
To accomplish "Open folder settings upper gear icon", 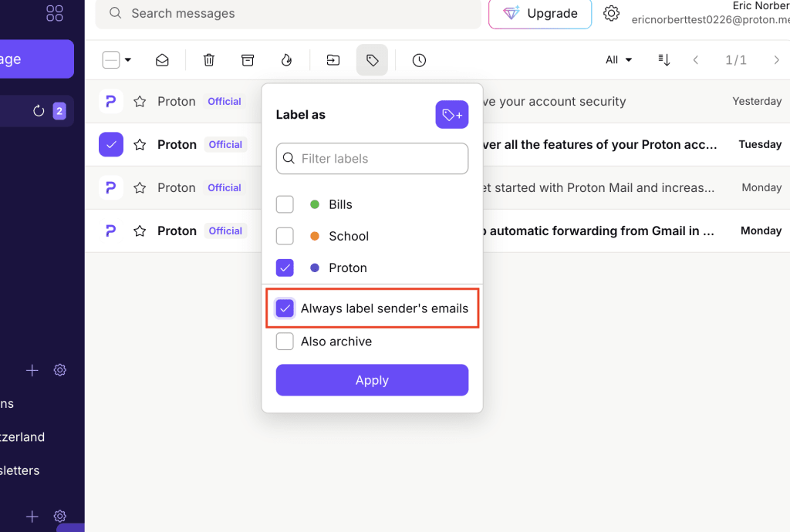I will tap(60, 370).
